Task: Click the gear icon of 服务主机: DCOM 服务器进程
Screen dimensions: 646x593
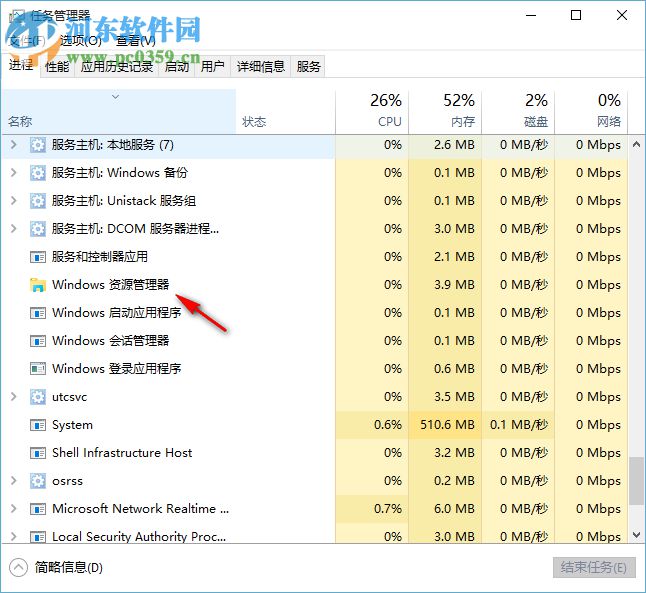Action: coord(38,229)
